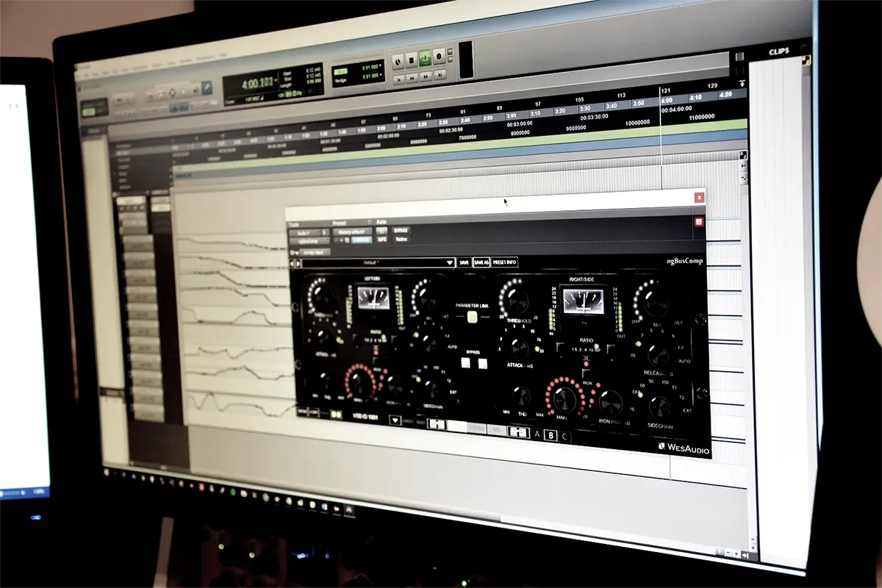The height and width of the screenshot is (588, 882).
Task: Click the Go to End transport button
Action: tap(440, 73)
